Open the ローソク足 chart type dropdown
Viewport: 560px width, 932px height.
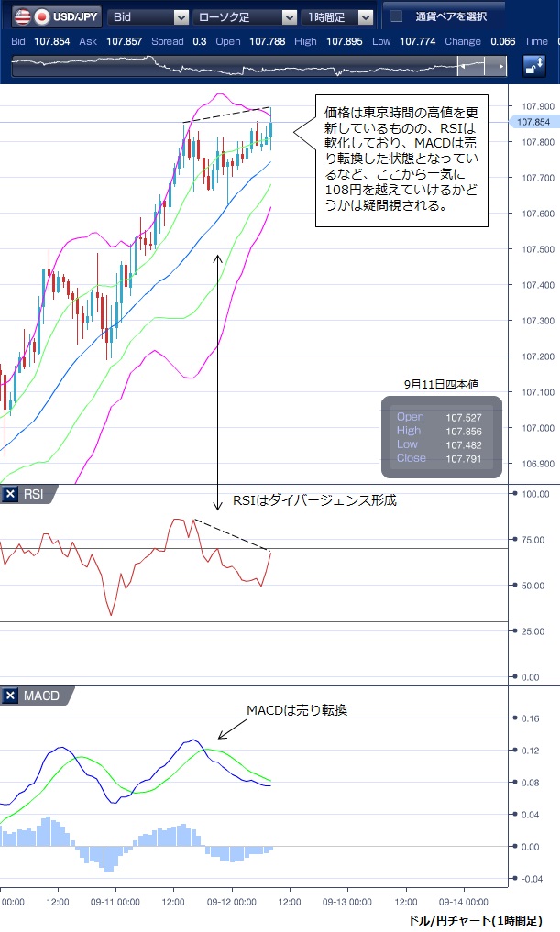pyautogui.click(x=245, y=16)
